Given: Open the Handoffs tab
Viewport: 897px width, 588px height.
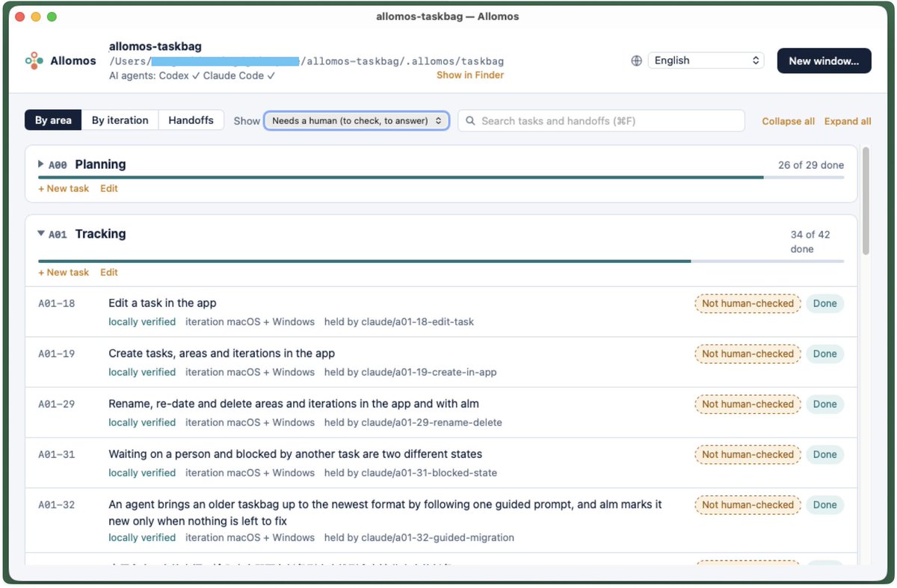Looking at the screenshot, I should (x=191, y=120).
